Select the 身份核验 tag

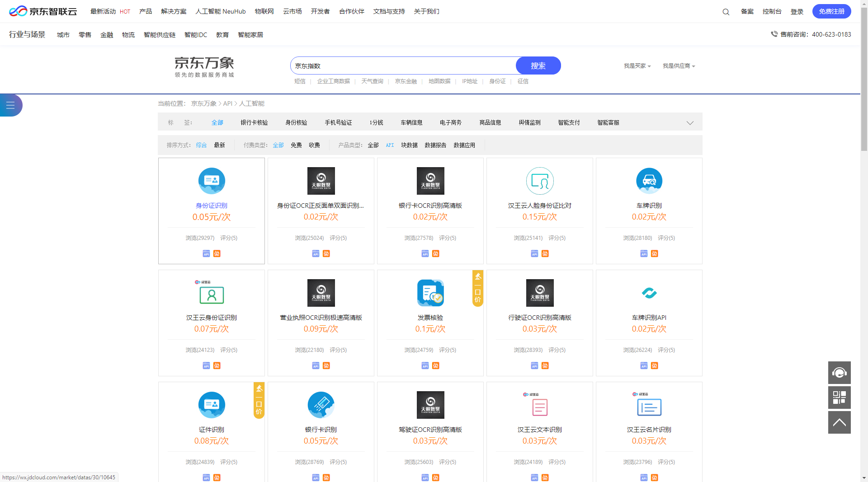click(x=296, y=122)
